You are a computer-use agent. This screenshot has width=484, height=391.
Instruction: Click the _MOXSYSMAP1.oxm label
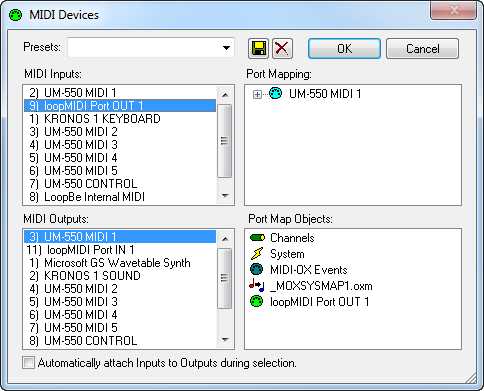(321, 286)
